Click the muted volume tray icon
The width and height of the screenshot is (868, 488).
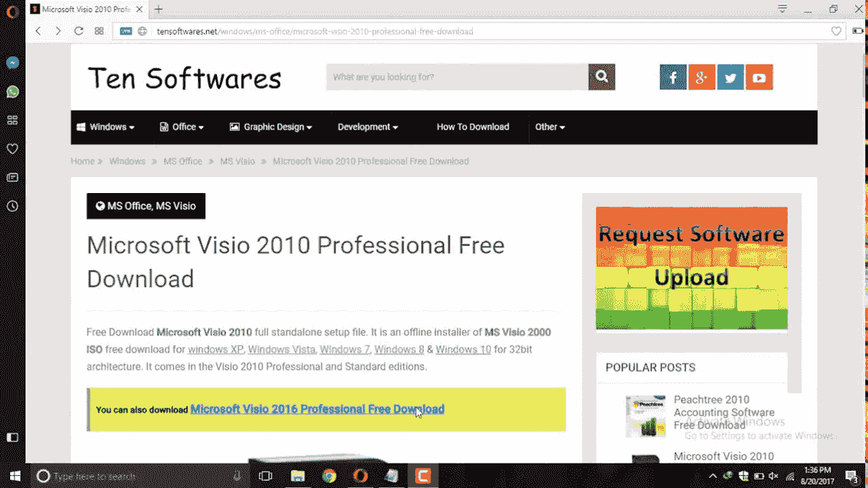coord(773,476)
